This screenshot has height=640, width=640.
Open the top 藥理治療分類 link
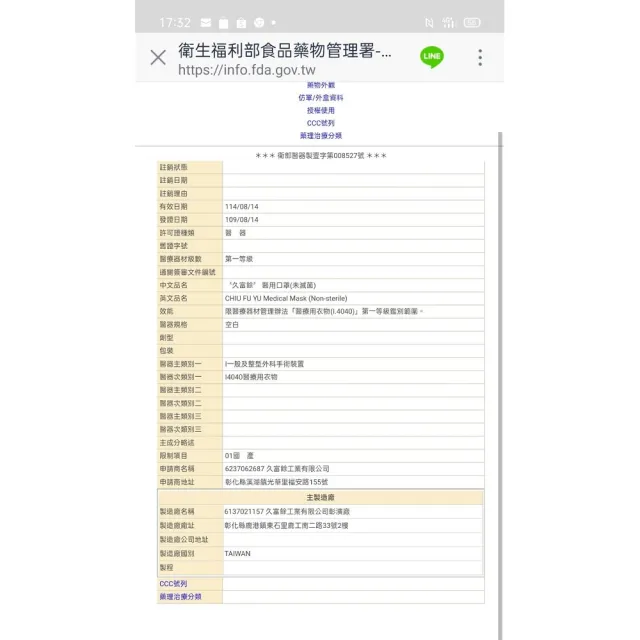(x=320, y=135)
